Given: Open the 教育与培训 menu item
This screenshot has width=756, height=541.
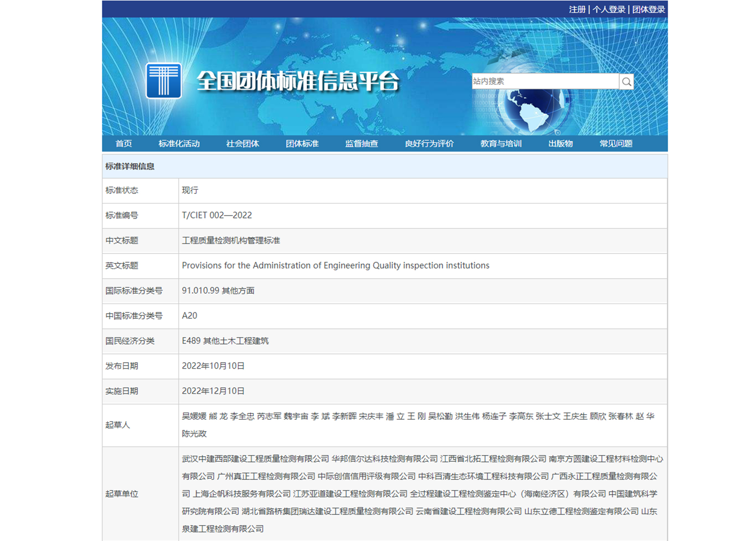Looking at the screenshot, I should 501,144.
